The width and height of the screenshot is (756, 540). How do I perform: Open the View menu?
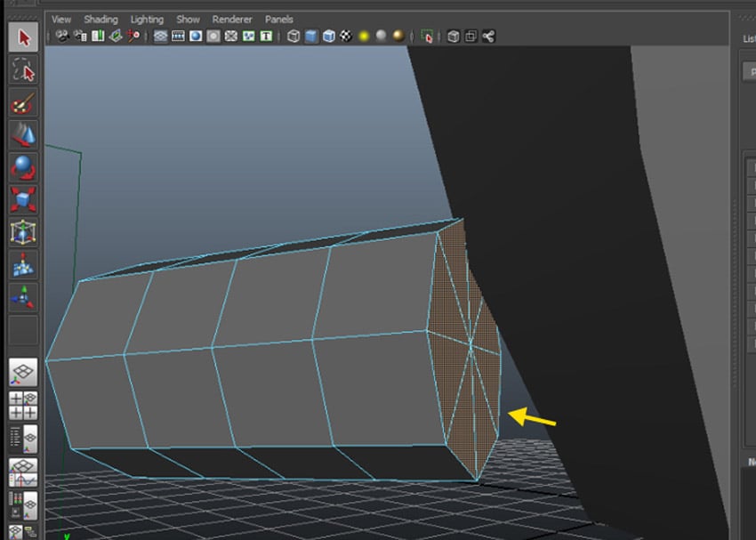(61, 19)
